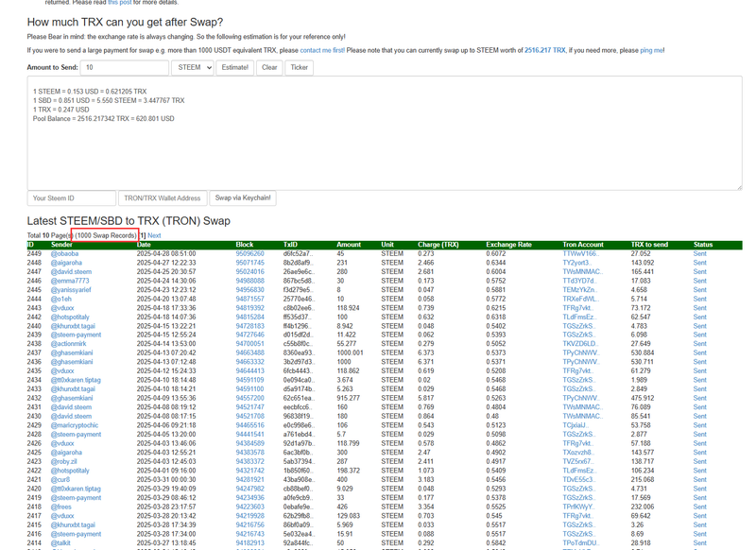Open block 95096260 link

(x=249, y=253)
